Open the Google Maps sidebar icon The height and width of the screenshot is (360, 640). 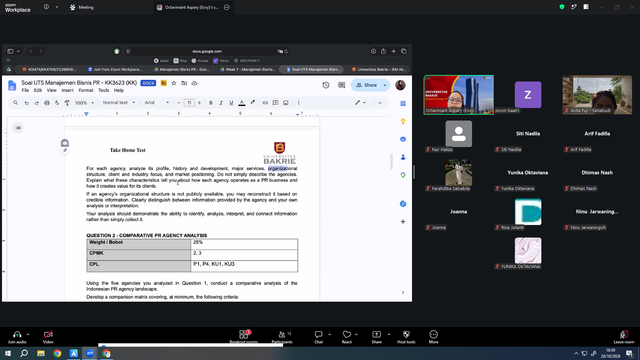[403, 175]
